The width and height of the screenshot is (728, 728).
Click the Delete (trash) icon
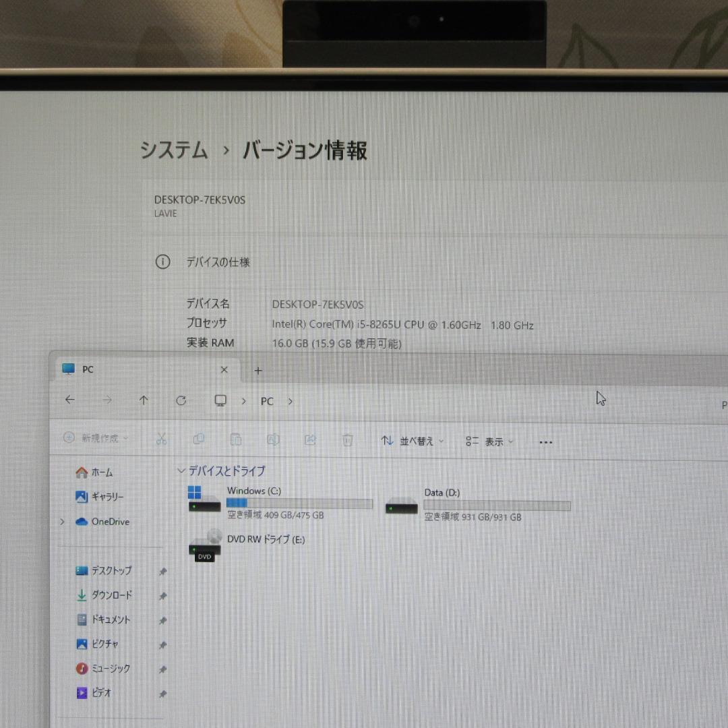click(347, 440)
